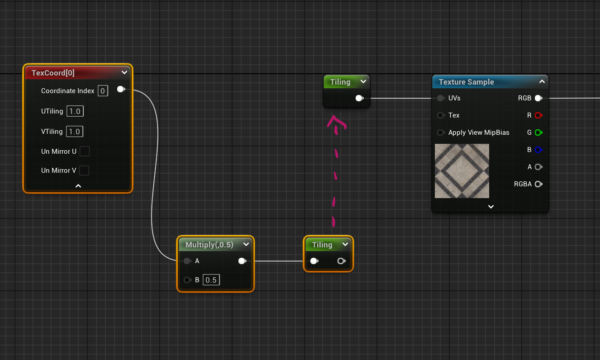This screenshot has width=600, height=360.
Task: Click the Multiply node output pin
Action: click(242, 261)
